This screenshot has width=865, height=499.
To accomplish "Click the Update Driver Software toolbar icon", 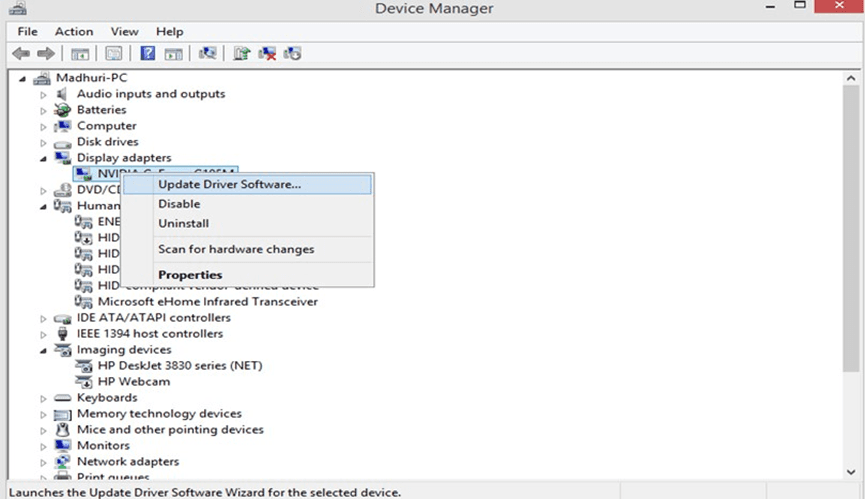I will click(x=242, y=53).
